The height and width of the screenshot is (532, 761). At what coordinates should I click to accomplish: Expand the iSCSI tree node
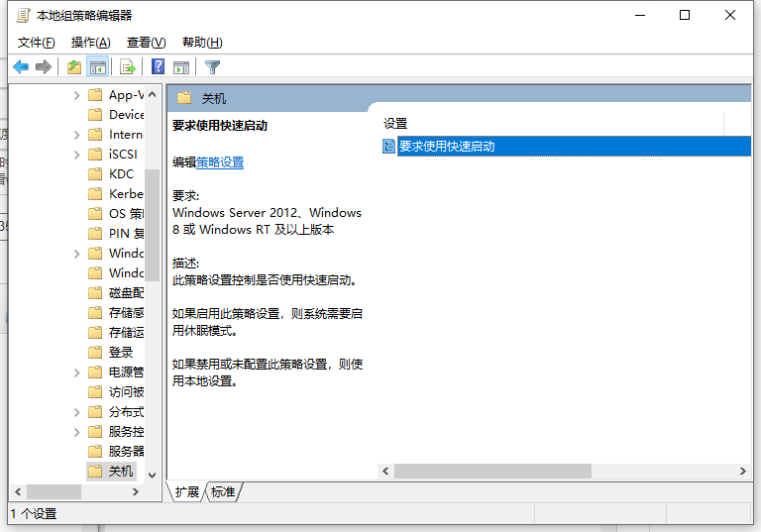(76, 155)
